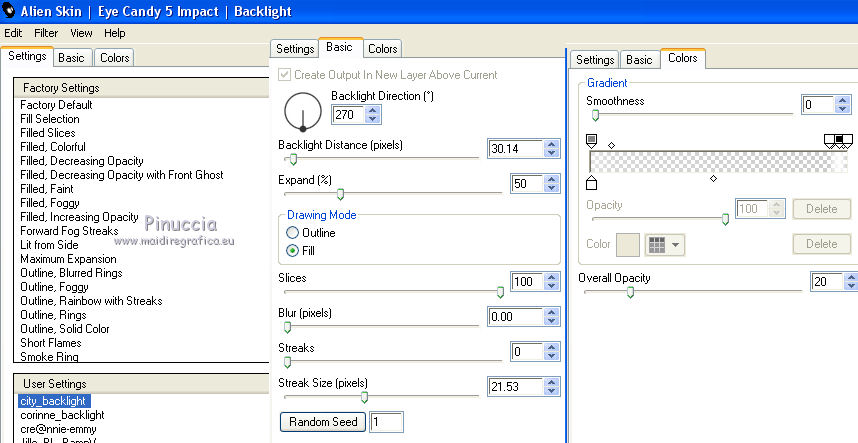858x443 pixels.
Task: Select the bottom color stop on gradient bar
Action: click(591, 183)
